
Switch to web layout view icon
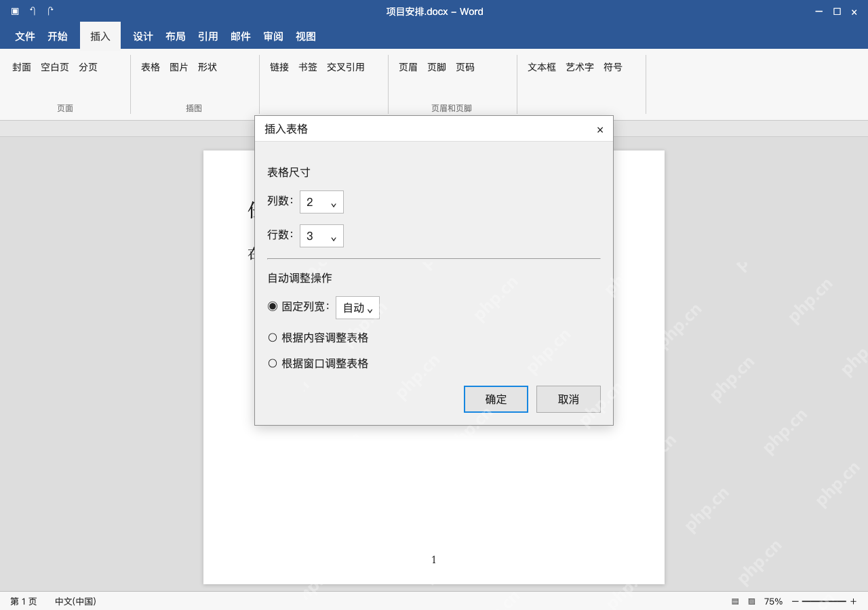click(751, 601)
